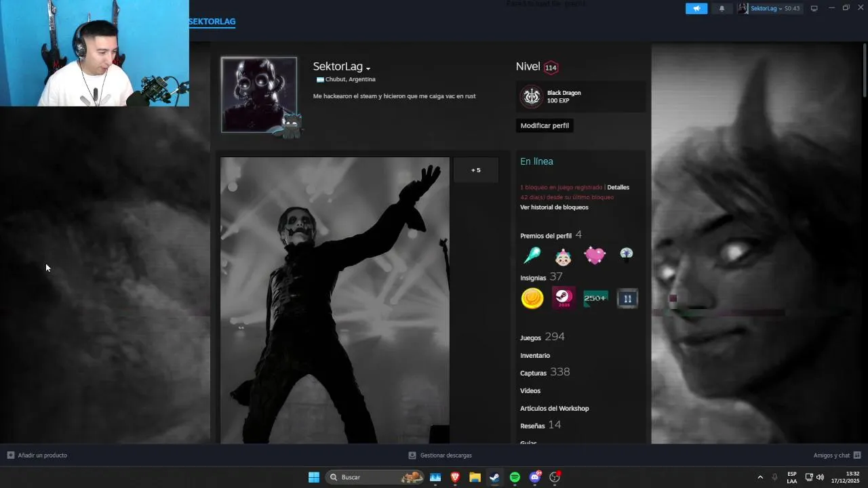Click the En línea status text

(536, 161)
